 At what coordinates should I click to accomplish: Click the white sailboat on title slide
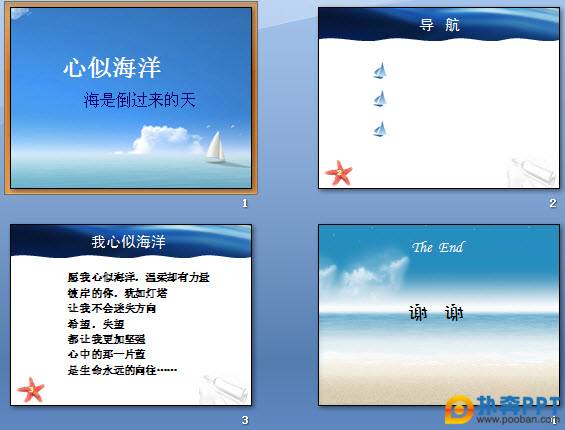(216, 147)
